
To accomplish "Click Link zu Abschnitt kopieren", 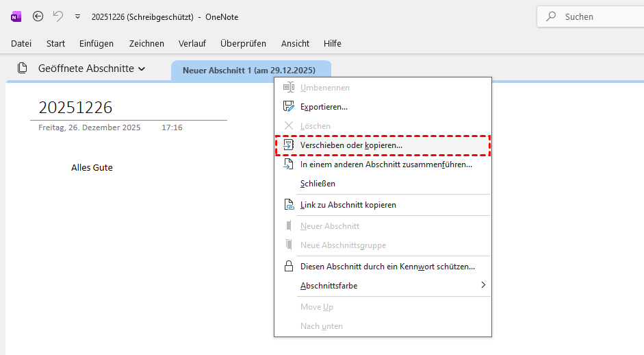I will coord(348,205).
